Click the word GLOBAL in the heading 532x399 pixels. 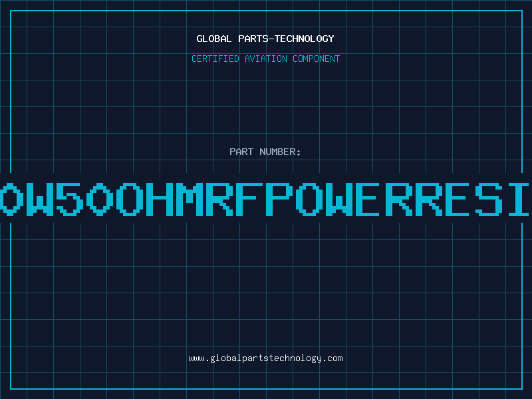[214, 39]
